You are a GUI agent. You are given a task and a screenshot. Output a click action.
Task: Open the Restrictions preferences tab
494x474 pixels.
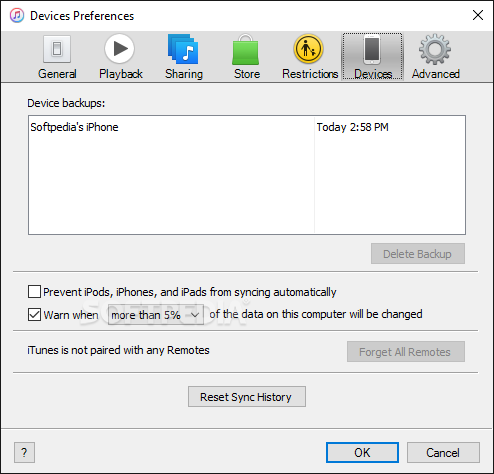(310, 57)
